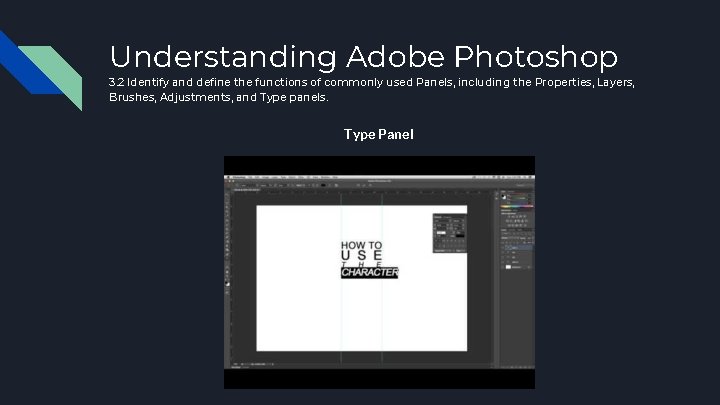Screen dimensions: 720x405
Task: Click the Character tab of the floating panel
Action: 438,217
